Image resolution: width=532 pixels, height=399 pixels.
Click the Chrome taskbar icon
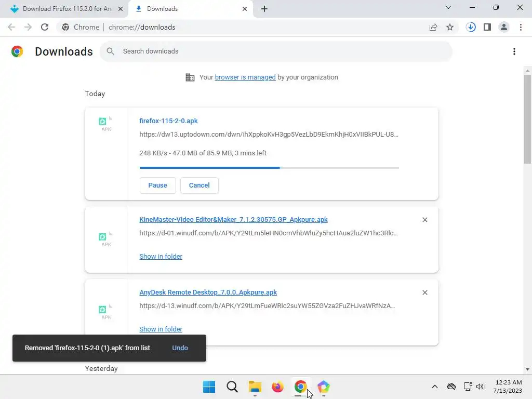pos(300,387)
